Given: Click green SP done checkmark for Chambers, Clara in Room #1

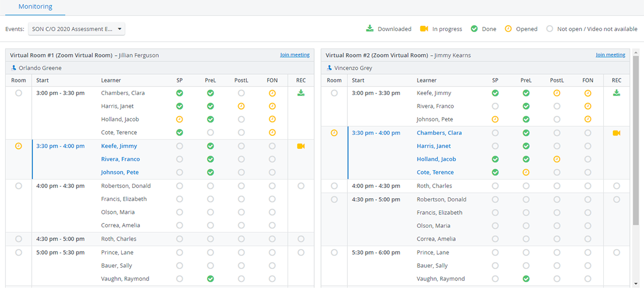Looking at the screenshot, I should pyautogui.click(x=179, y=93).
